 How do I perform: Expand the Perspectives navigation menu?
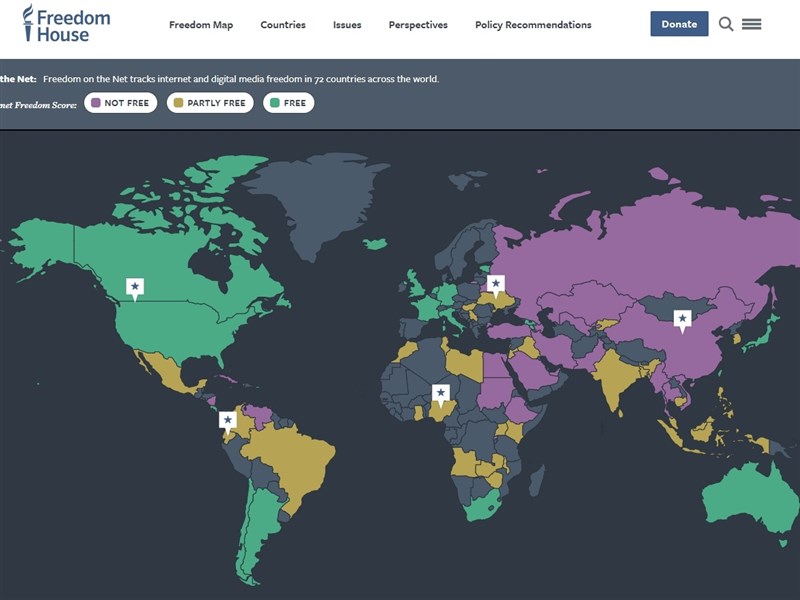418,25
